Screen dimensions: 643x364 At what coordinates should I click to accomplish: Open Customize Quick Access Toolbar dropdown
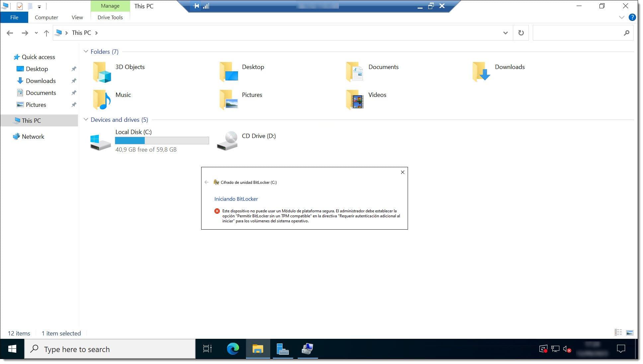tap(39, 7)
